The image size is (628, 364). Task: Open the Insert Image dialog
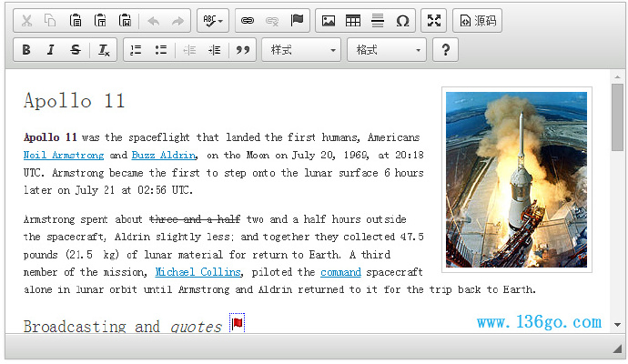pyautogui.click(x=329, y=21)
